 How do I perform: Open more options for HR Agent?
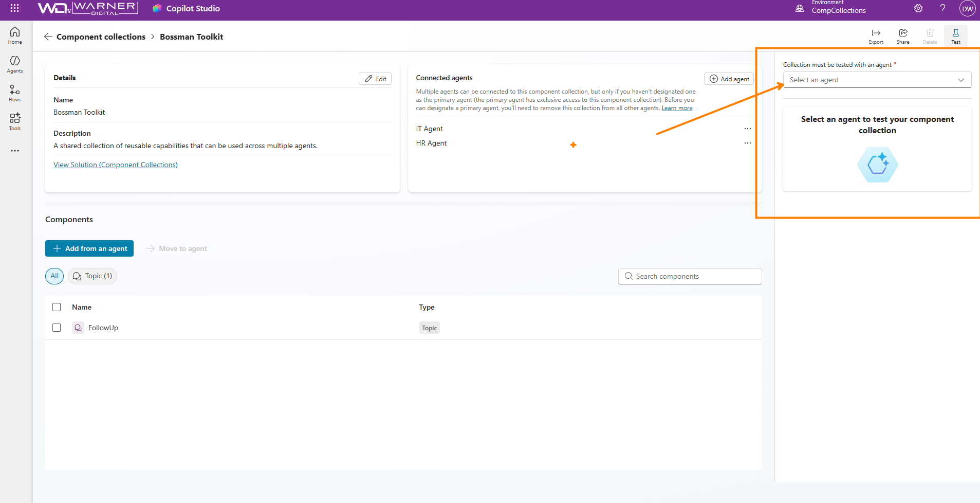coord(747,143)
